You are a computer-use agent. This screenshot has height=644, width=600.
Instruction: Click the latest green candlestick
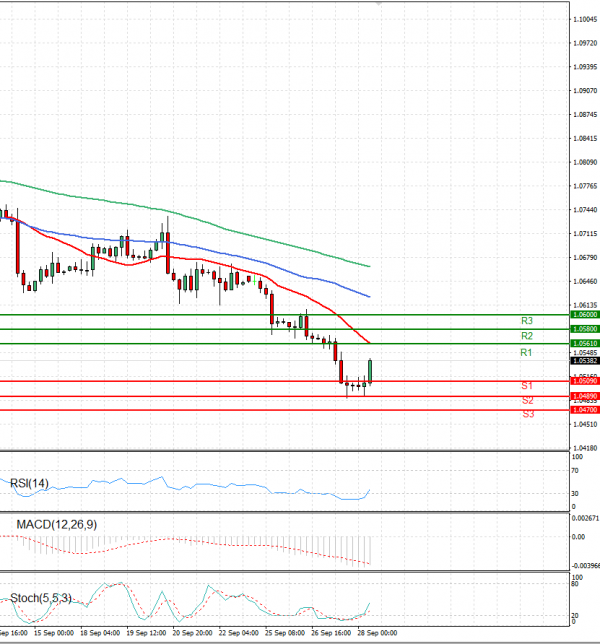tap(370, 371)
